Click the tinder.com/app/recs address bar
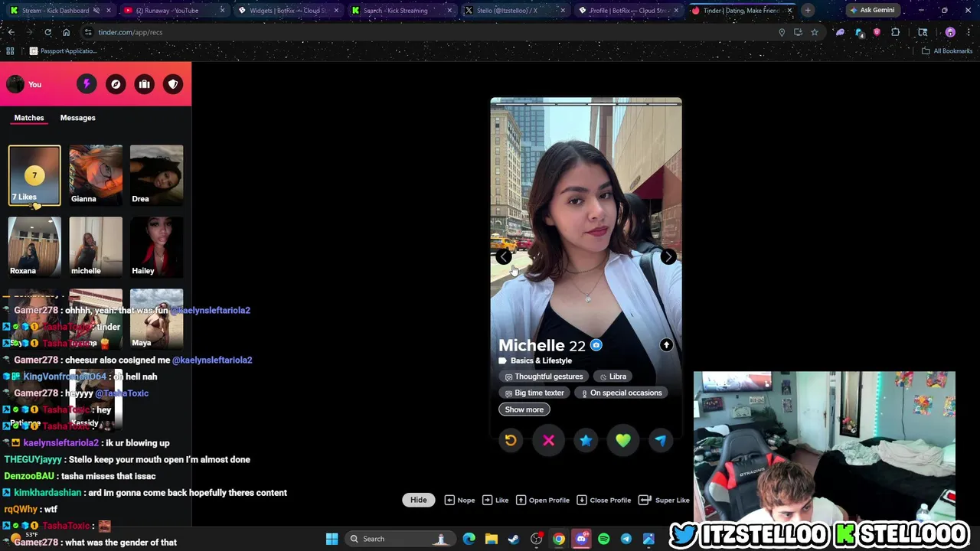The image size is (980, 551). pyautogui.click(x=429, y=32)
